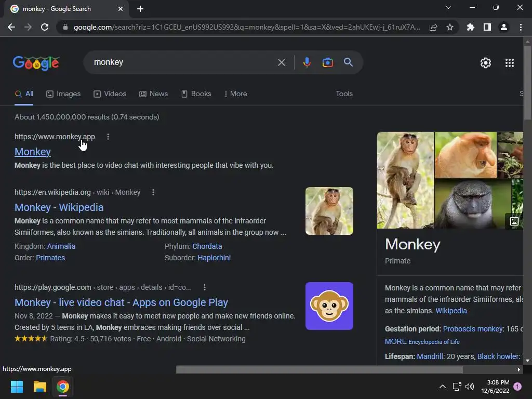Open the Monkey video chat link

point(33,152)
